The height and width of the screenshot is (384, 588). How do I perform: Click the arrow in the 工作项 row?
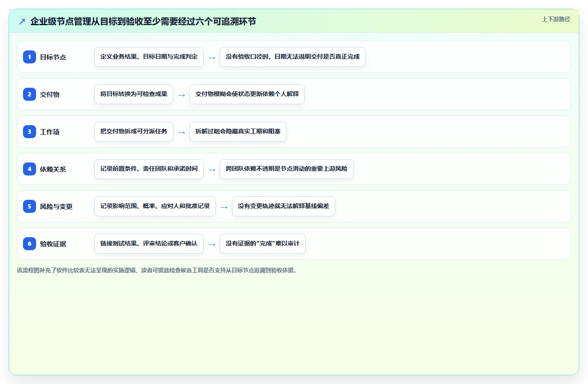coord(182,132)
